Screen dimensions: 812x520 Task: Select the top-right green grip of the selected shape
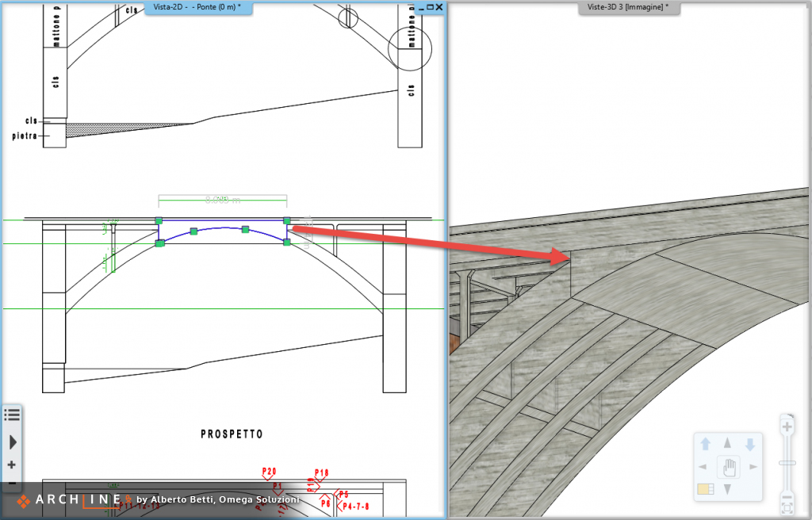[x=287, y=220]
